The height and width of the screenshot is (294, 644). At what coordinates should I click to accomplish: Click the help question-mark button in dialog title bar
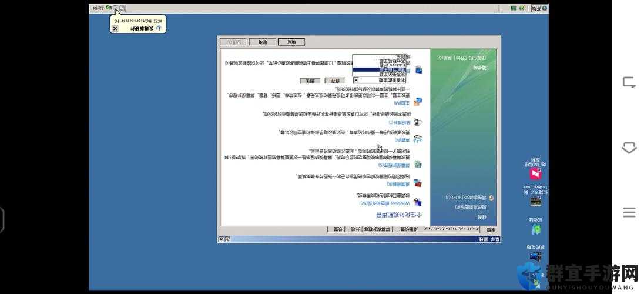tap(227, 239)
